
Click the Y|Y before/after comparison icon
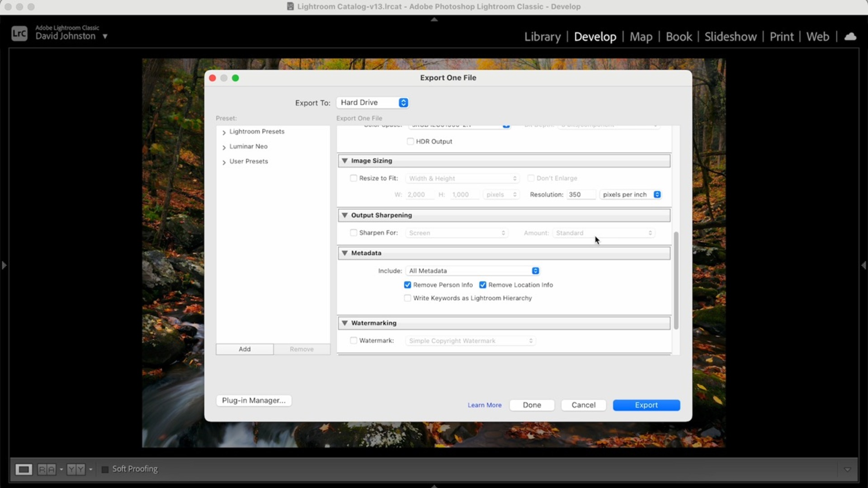(76, 469)
